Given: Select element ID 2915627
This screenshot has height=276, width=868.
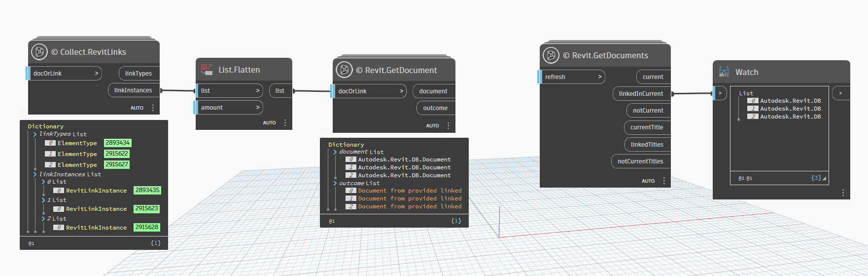Looking at the screenshot, I should coord(117,164).
